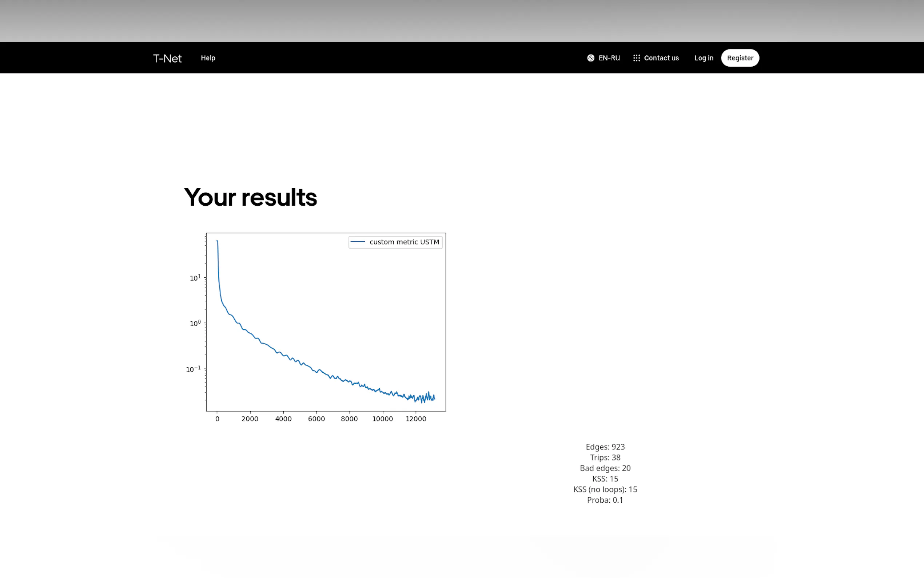Select the Bad edges: 20 line
The width and height of the screenshot is (924, 578).
click(x=605, y=468)
